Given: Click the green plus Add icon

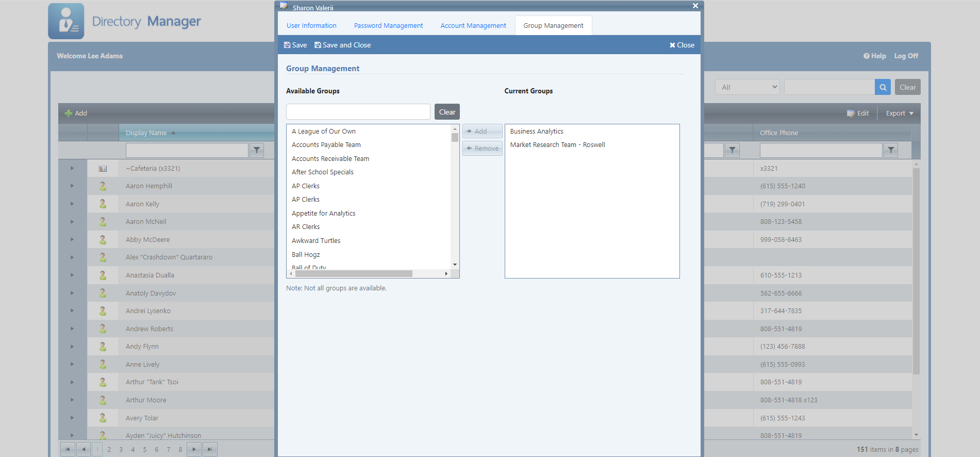Looking at the screenshot, I should coord(68,113).
